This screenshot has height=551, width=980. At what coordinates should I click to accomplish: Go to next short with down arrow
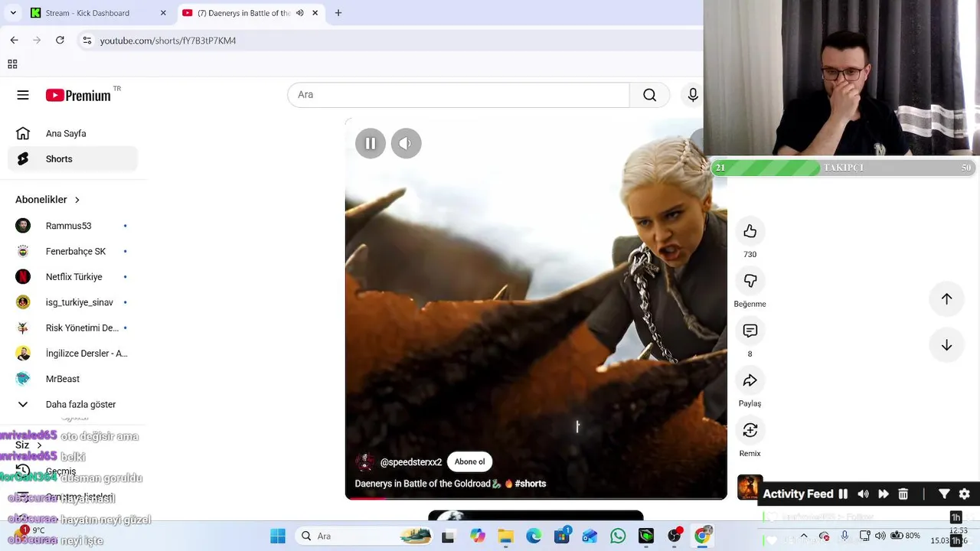[946, 345]
